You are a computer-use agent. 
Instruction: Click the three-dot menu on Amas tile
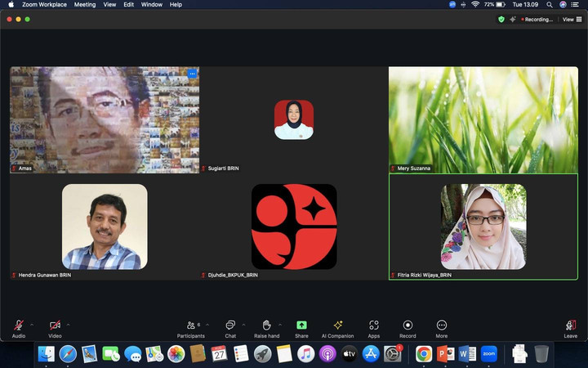(193, 74)
